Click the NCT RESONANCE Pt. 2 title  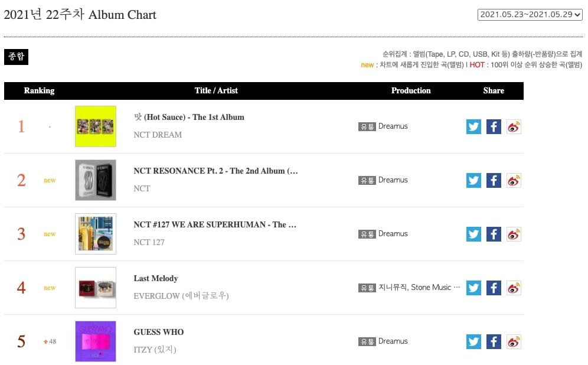[x=215, y=171]
